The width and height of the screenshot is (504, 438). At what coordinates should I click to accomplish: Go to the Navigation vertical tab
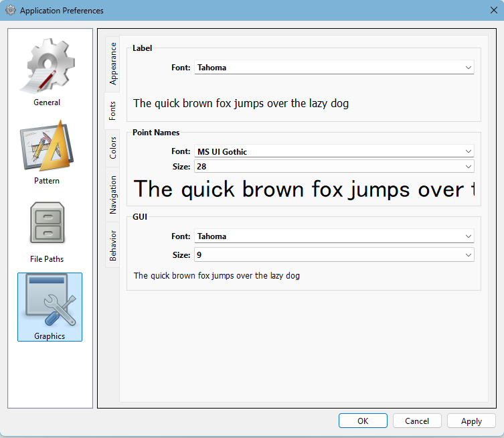coord(112,194)
